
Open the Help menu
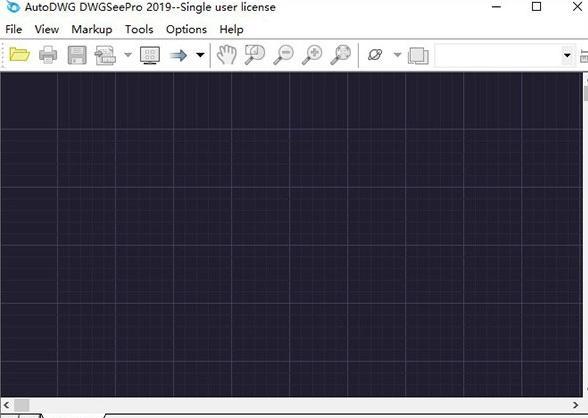coord(231,29)
